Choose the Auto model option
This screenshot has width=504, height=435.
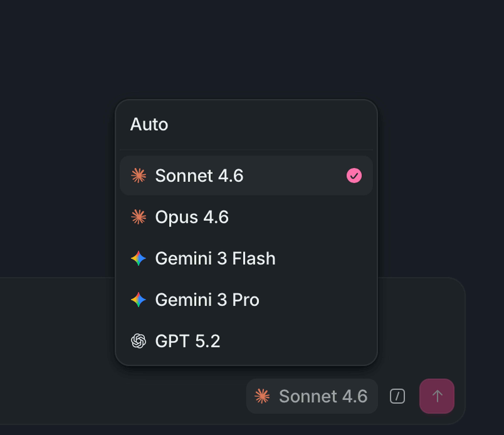pyautogui.click(x=149, y=125)
